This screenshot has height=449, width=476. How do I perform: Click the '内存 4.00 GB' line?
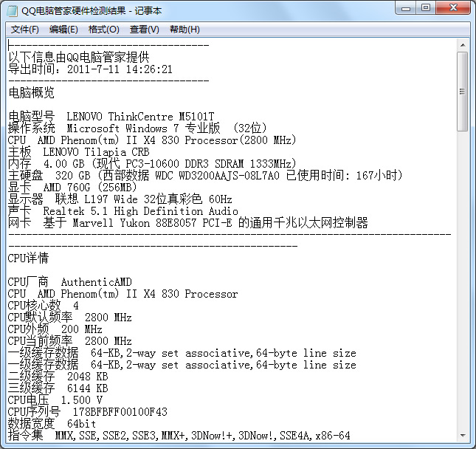pos(152,164)
